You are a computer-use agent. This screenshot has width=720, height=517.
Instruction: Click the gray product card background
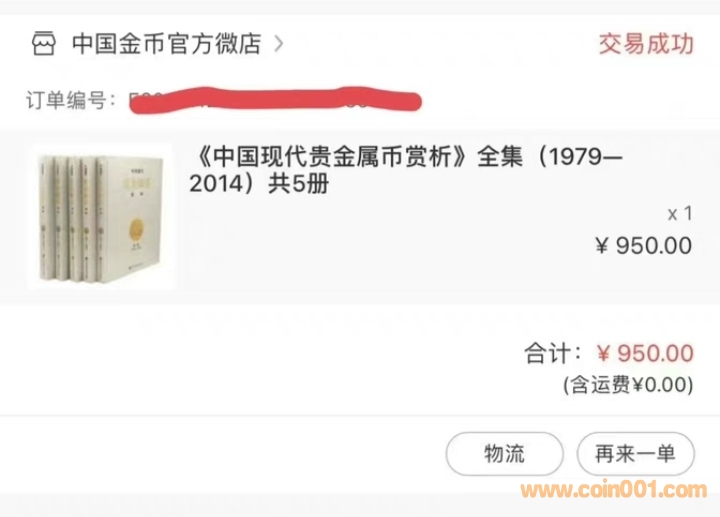360,217
